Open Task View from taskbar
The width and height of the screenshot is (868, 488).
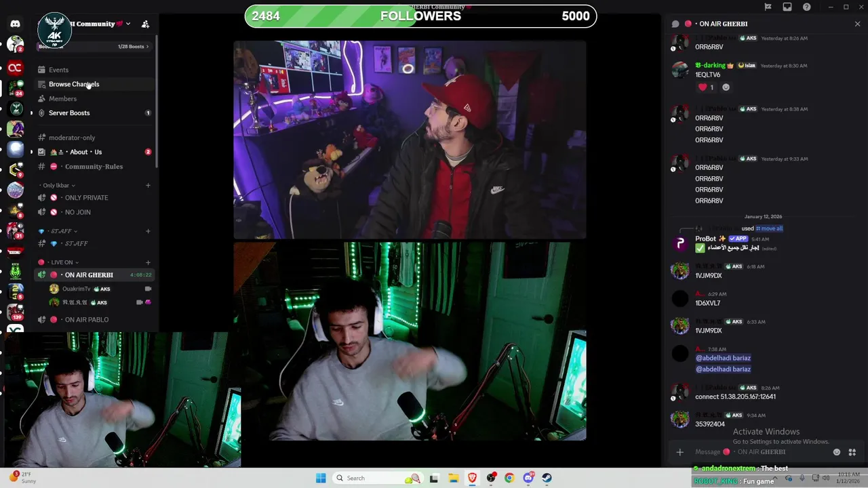tap(434, 478)
